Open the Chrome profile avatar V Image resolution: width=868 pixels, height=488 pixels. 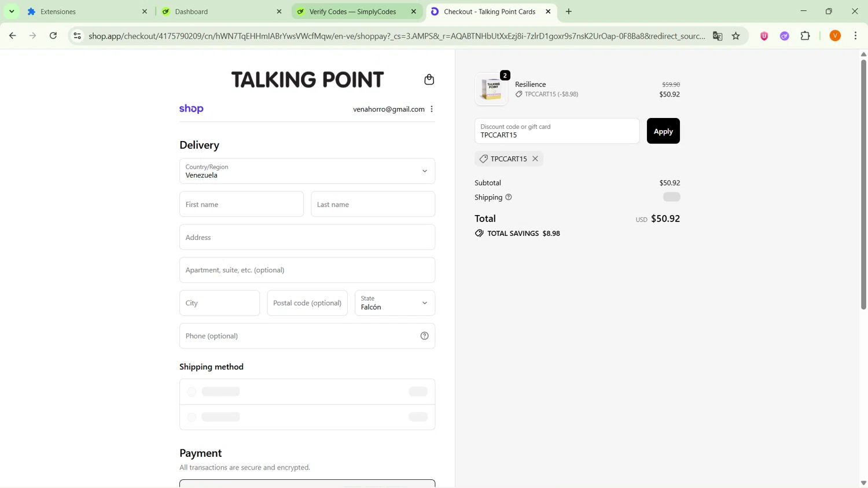pos(835,36)
